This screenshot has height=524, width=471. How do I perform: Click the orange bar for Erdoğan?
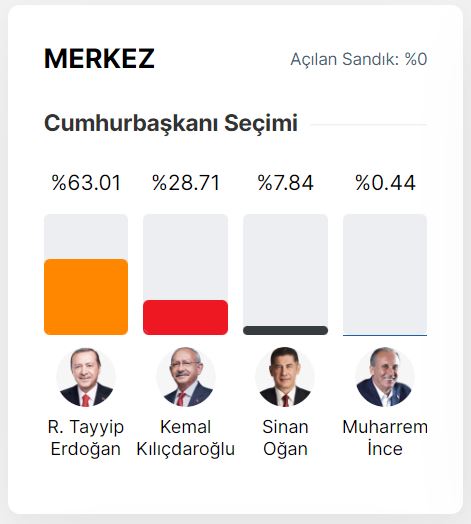click(86, 297)
